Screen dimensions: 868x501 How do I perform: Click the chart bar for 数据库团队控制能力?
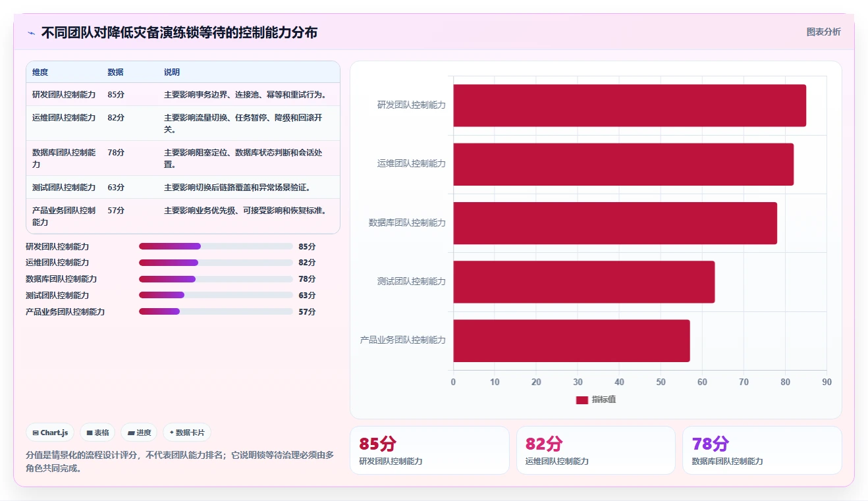[x=615, y=223]
